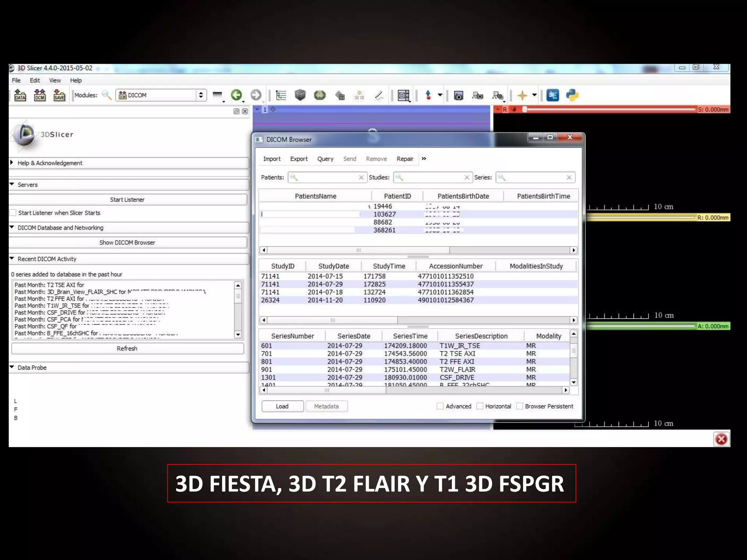Check the Advanced checkbox
Image resolution: width=747 pixels, height=560 pixels.
440,406
